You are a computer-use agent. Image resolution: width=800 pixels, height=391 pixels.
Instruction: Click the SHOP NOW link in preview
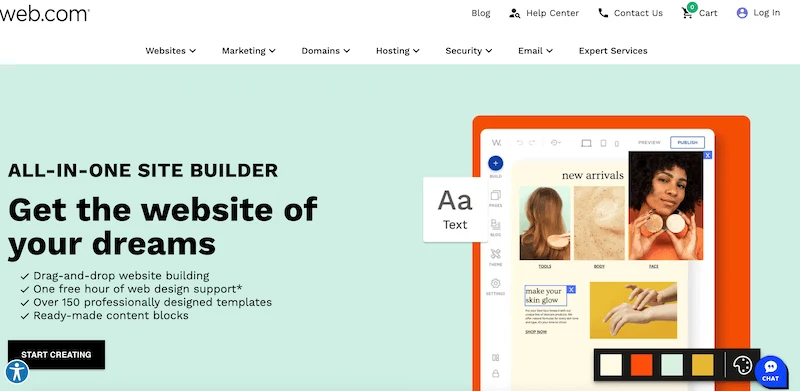536,332
